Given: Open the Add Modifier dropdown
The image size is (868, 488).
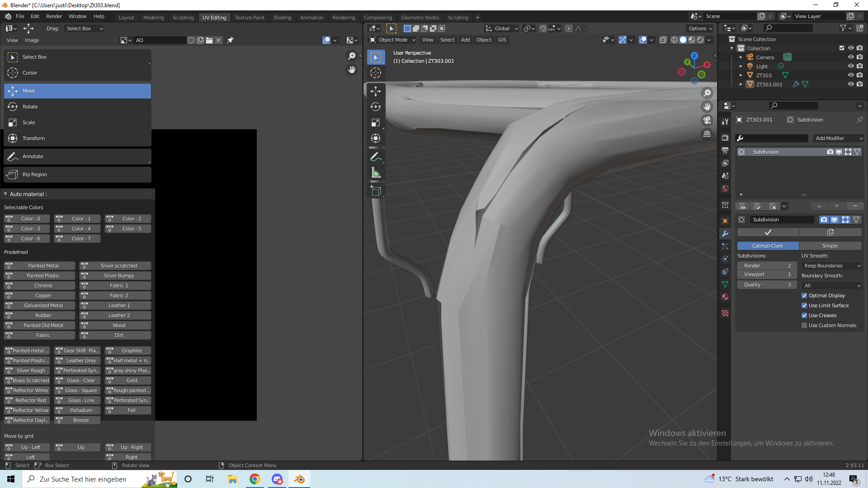Looking at the screenshot, I should (838, 138).
